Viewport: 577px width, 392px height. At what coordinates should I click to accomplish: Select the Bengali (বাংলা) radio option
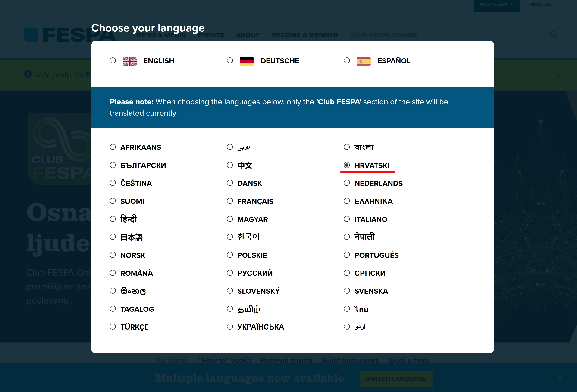[x=347, y=147]
